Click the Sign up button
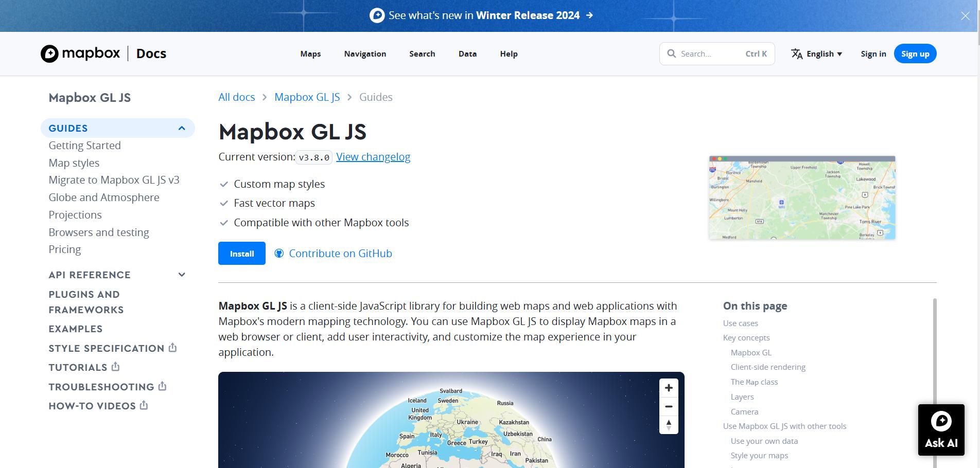 [x=915, y=53]
